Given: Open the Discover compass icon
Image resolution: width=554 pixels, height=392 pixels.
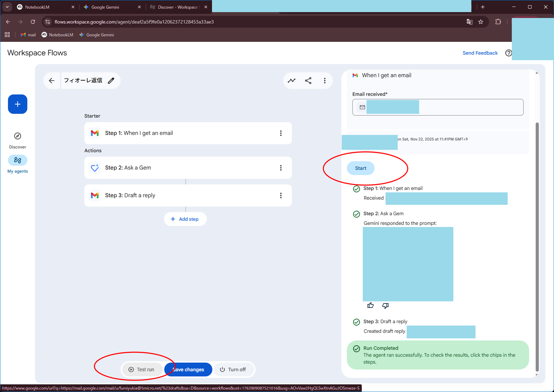Looking at the screenshot, I should coord(18,136).
